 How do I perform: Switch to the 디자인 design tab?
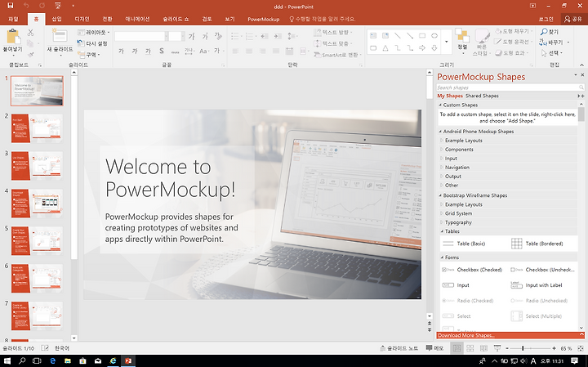coord(82,19)
